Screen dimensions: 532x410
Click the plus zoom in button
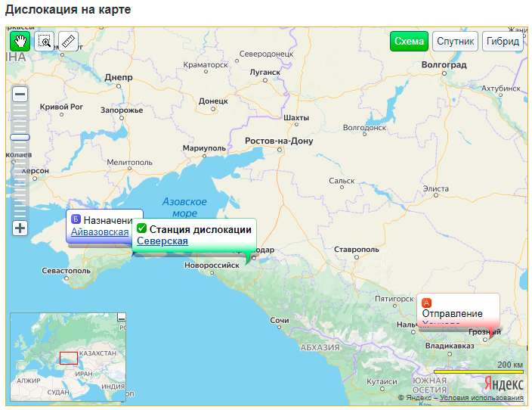click(20, 228)
